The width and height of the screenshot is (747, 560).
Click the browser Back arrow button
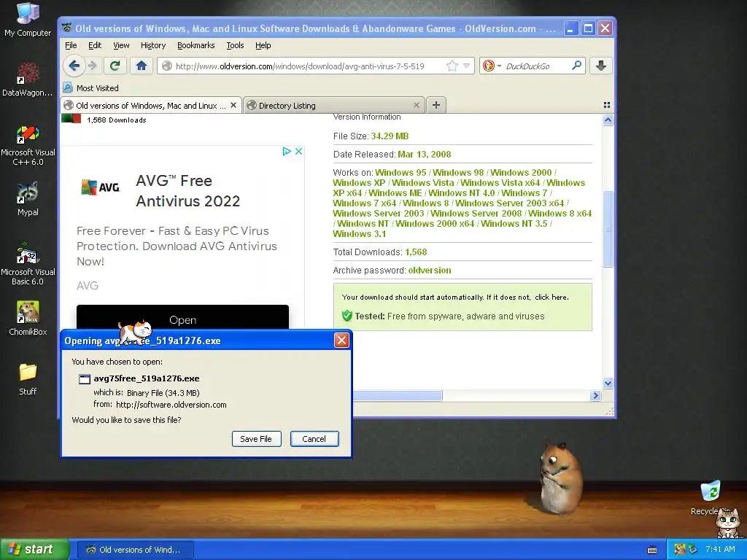click(x=74, y=66)
